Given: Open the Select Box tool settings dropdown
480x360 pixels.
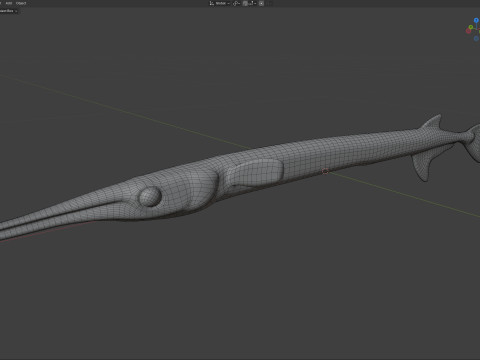Looking at the screenshot, I should click(9, 11).
